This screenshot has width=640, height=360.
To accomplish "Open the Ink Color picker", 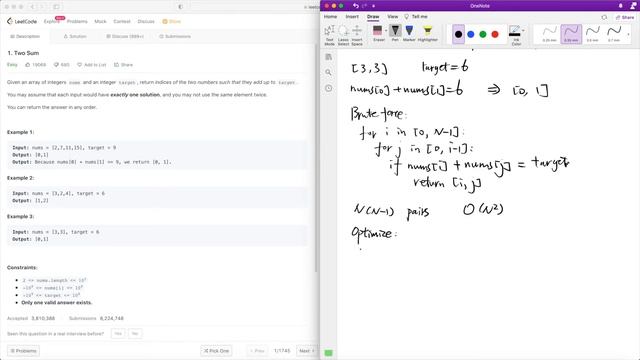I will (x=516, y=35).
